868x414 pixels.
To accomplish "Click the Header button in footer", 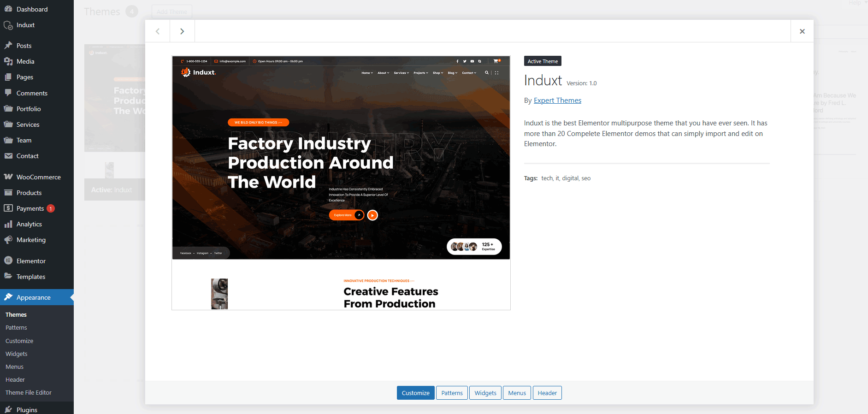I will 547,393.
